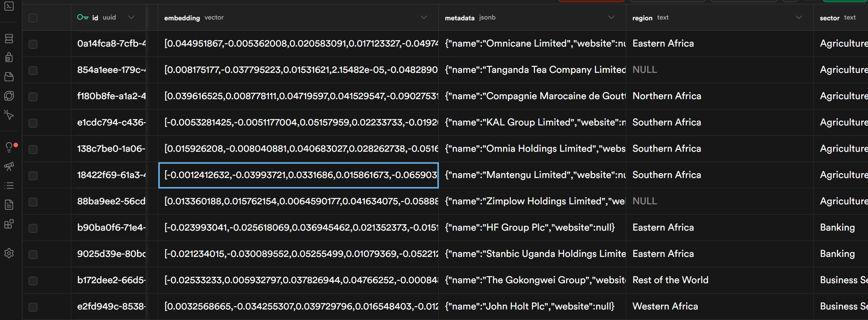868x320 pixels.
Task: Click the Rest of the World region cell
Action: click(x=720, y=280)
